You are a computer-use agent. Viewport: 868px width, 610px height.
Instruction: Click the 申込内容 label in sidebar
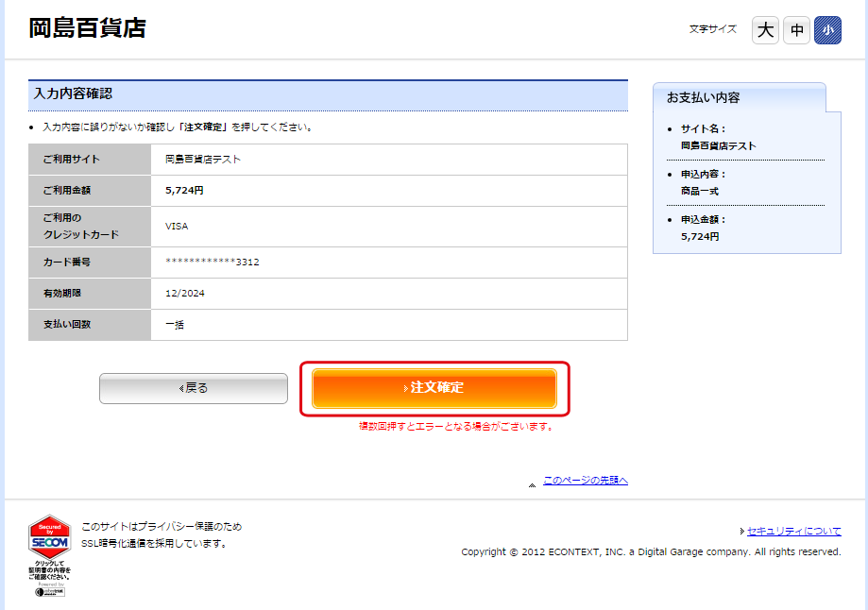point(703,175)
